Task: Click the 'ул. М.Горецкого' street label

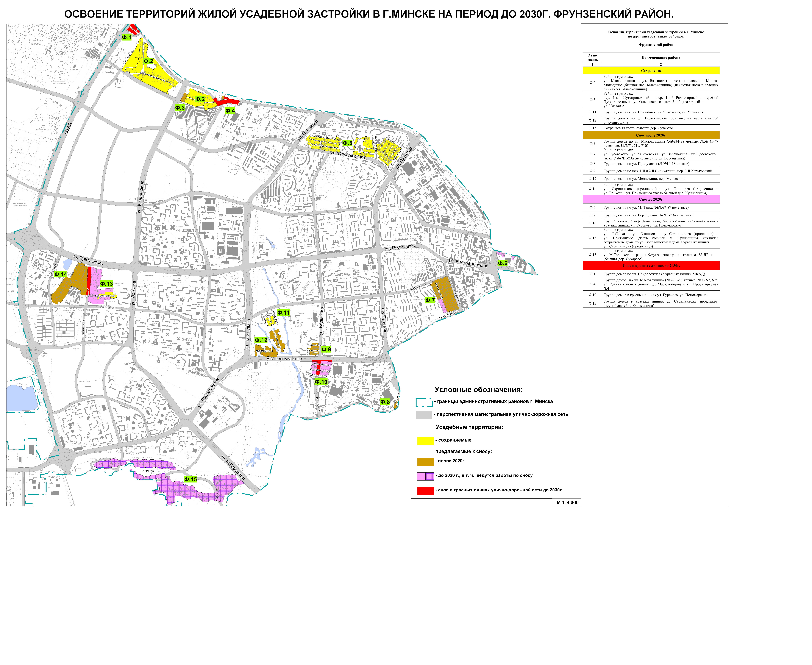Action: pos(233,467)
